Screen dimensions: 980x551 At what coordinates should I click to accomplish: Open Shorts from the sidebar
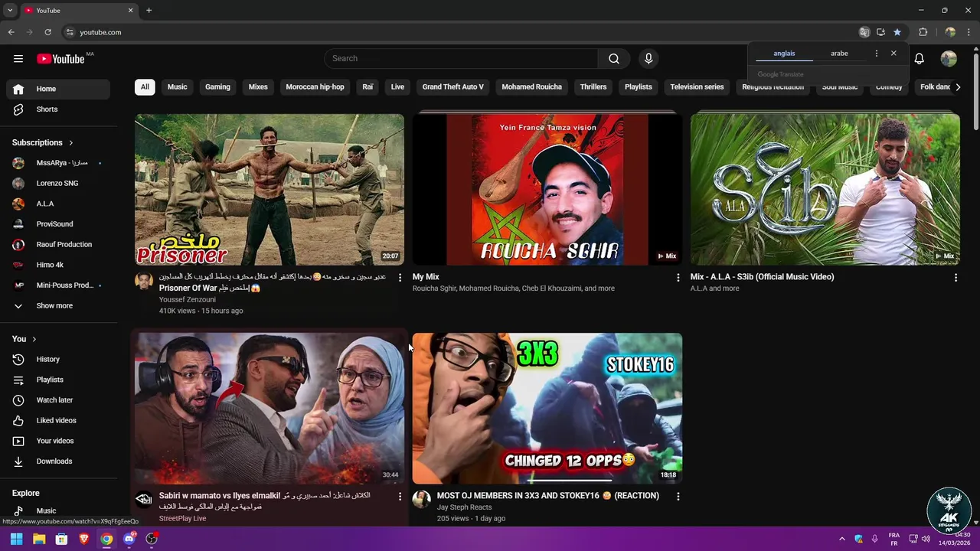coord(58,109)
